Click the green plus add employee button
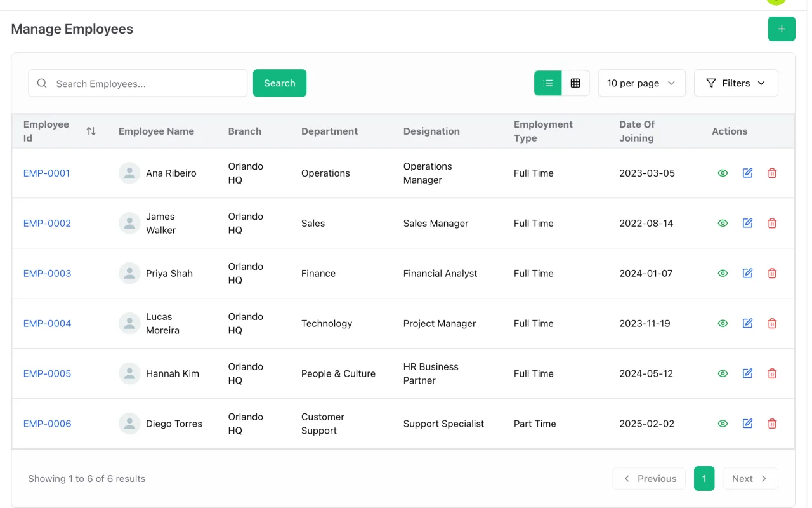Image resolution: width=812 pixels, height=508 pixels. click(x=782, y=29)
